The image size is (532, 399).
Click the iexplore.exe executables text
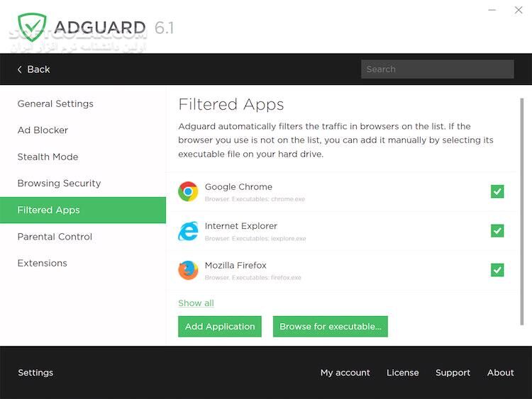click(255, 239)
